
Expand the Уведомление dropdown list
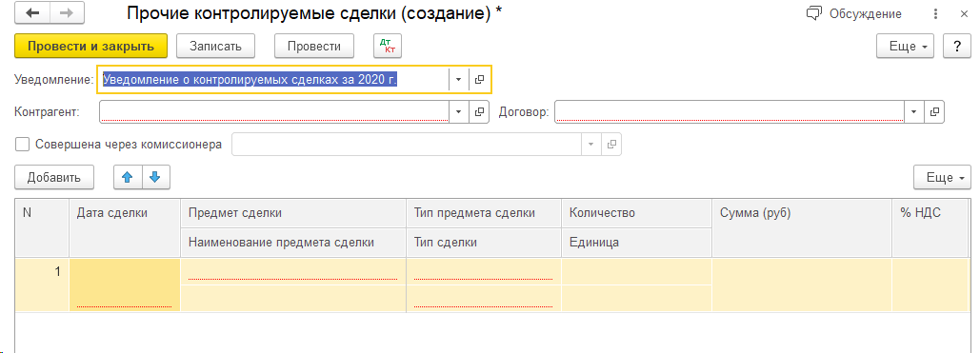pos(459,79)
